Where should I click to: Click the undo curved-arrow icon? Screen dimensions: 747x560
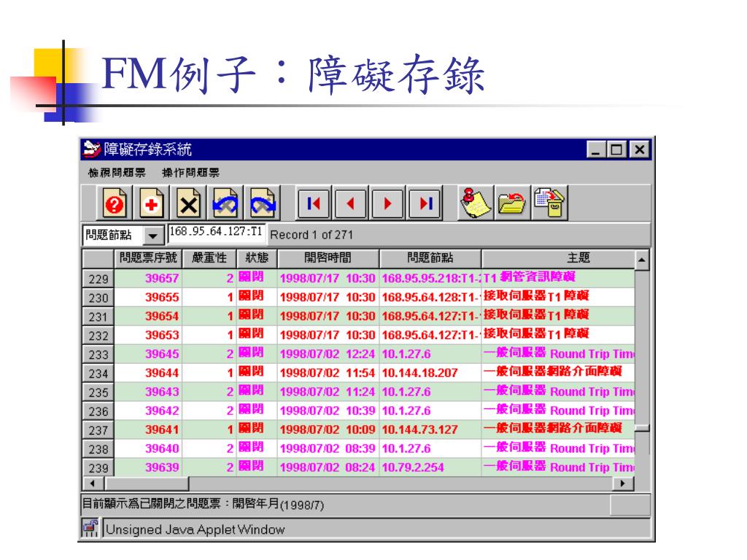click(x=225, y=203)
